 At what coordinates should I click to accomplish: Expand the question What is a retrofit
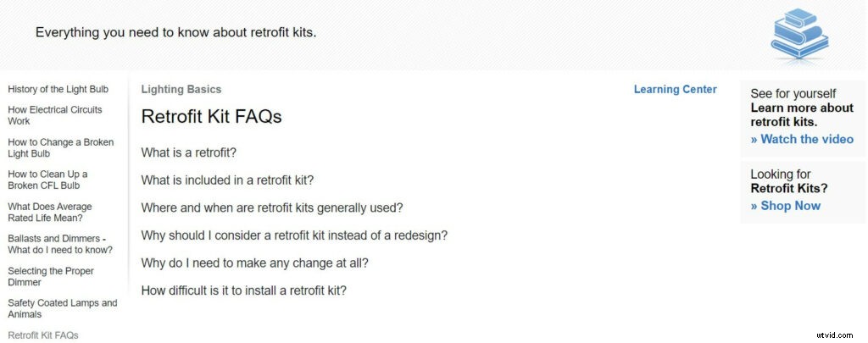[188, 152]
